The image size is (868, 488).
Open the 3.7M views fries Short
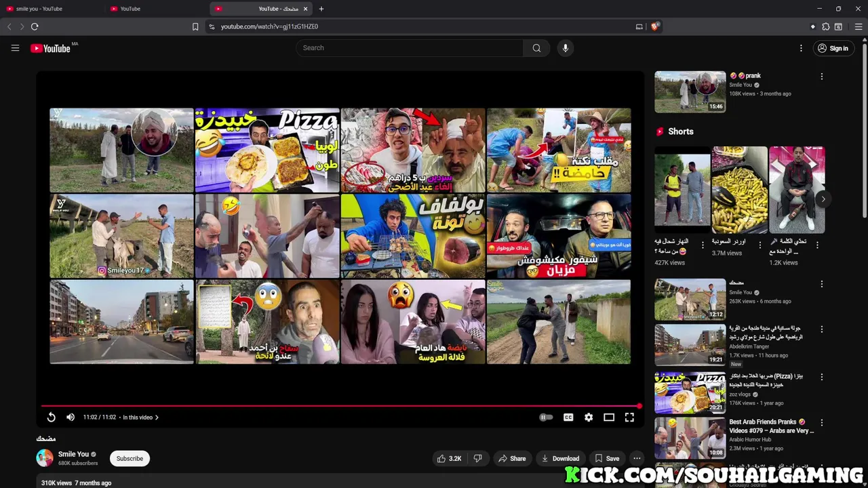pyautogui.click(x=739, y=190)
